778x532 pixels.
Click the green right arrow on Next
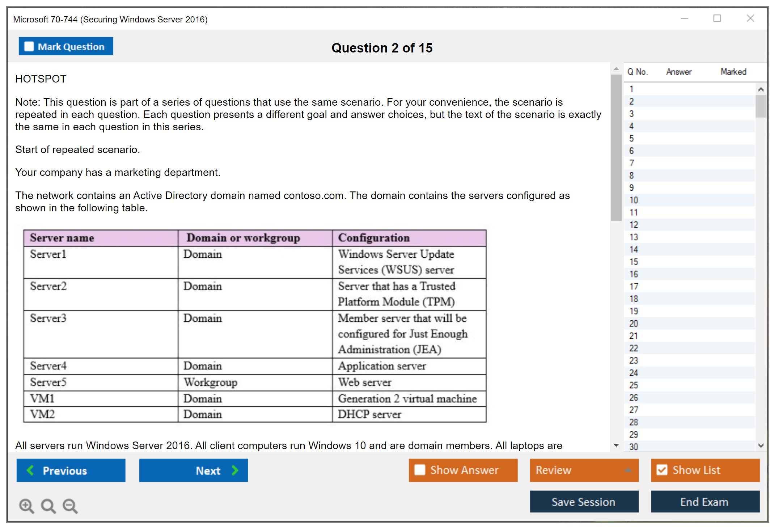[235, 470]
